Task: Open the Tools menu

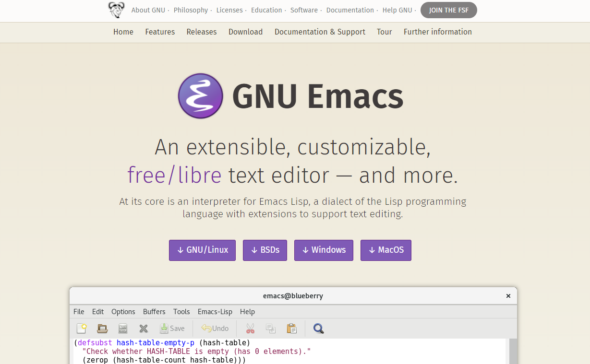Action: (181, 312)
